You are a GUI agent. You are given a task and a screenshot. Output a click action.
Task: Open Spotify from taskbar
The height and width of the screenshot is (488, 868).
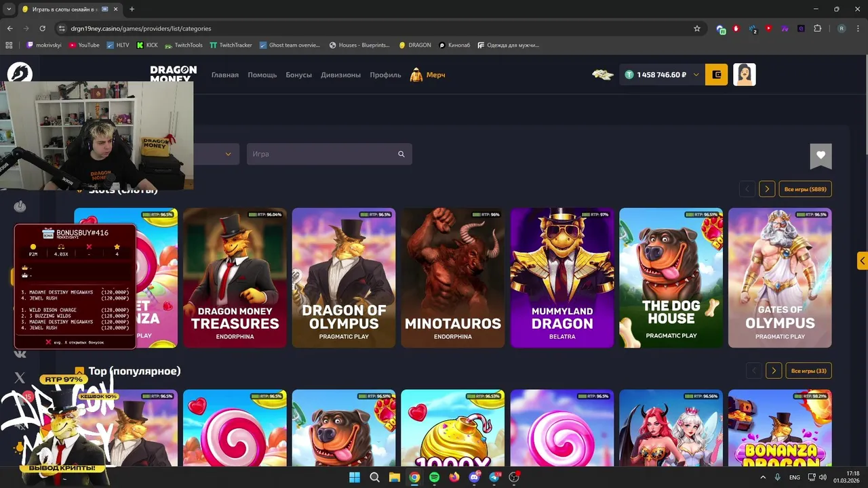(434, 477)
